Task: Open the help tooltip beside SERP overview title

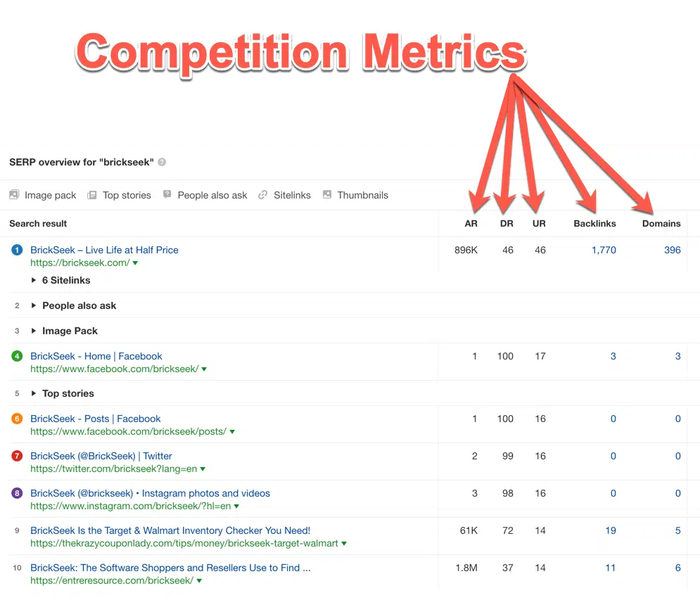Action: [x=161, y=161]
